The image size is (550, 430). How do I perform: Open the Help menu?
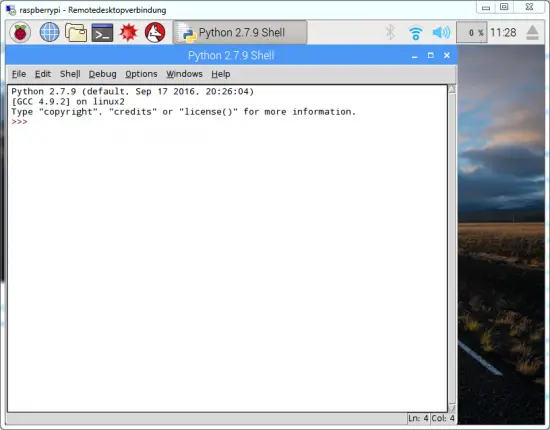pyautogui.click(x=221, y=74)
